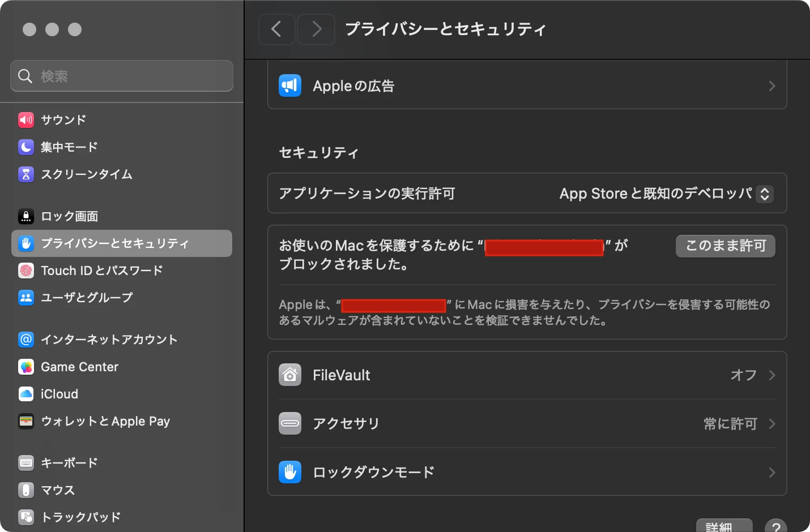The height and width of the screenshot is (532, 810).
Task: Click the FileVault house-lock icon
Action: (290, 375)
